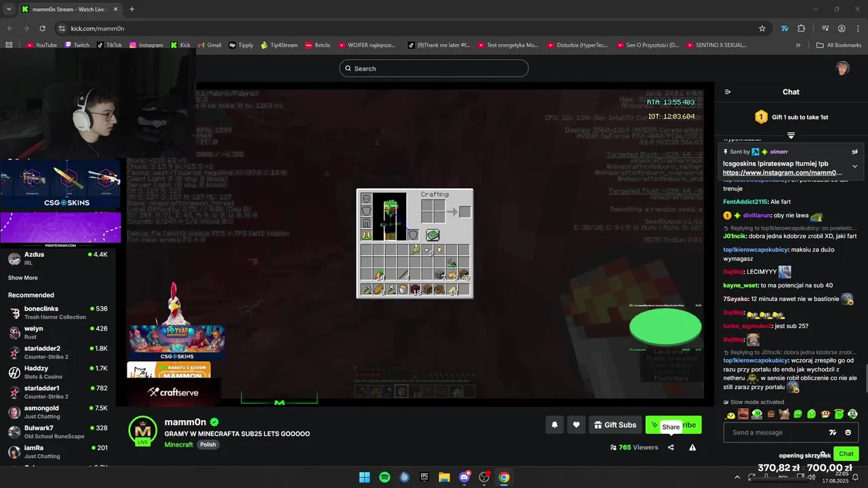Screen dimensions: 868x488
Task: Click the Kick search box
Action: 434,68
